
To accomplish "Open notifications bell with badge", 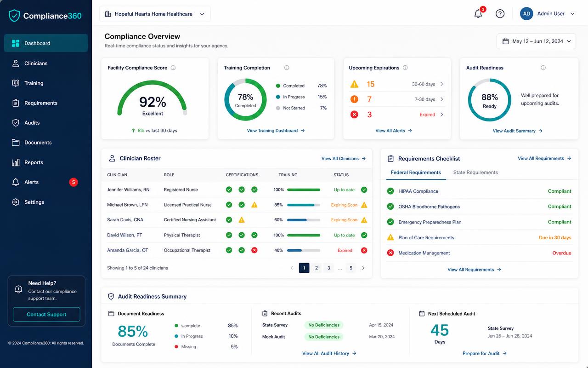I will [479, 13].
